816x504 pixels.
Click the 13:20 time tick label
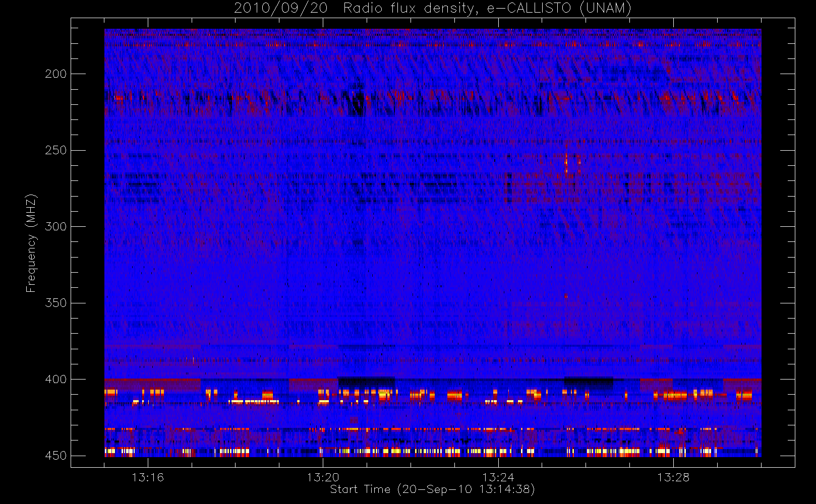point(323,477)
